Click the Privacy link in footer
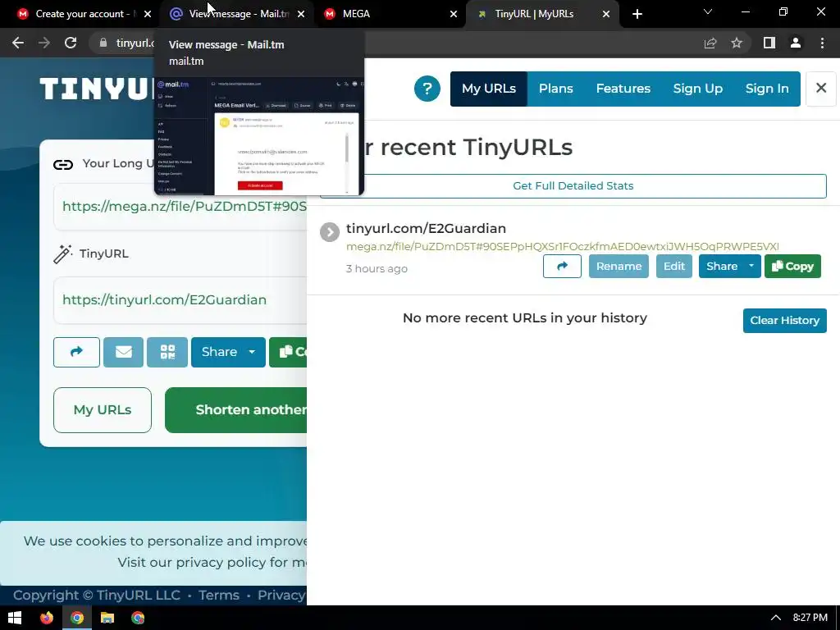840x630 pixels. pyautogui.click(x=281, y=596)
